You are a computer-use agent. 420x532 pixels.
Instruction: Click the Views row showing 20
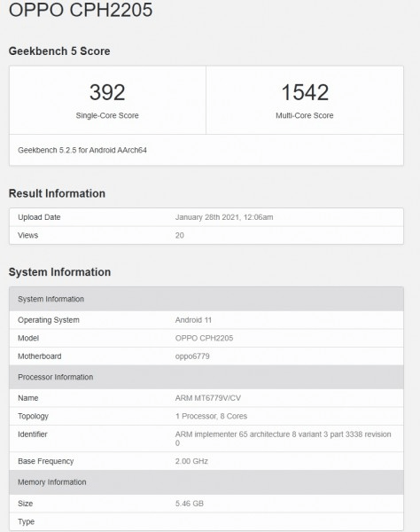(206, 235)
